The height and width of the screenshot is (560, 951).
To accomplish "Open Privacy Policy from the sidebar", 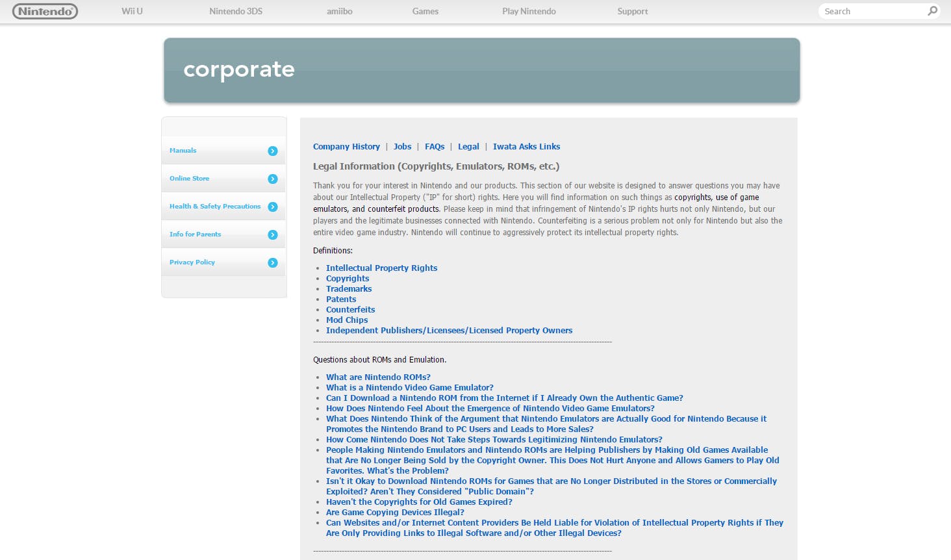I will pyautogui.click(x=192, y=262).
